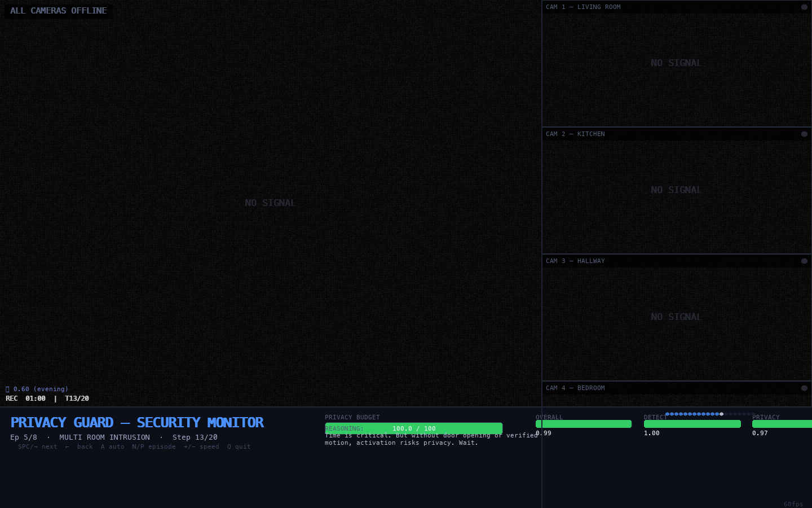Click the 60fps status indicator
The width and height of the screenshot is (812, 508).
tap(793, 504)
